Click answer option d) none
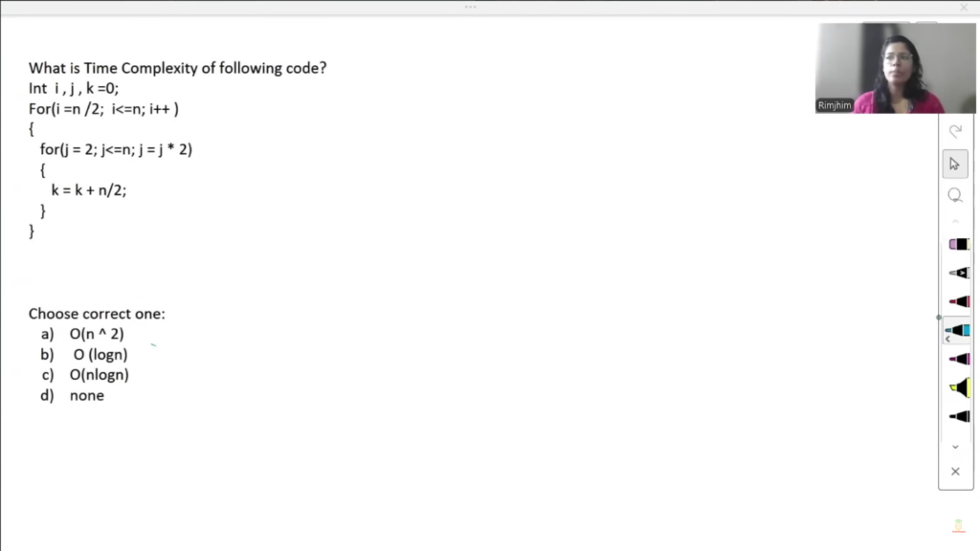Viewport: 980px width, 551px height. click(73, 395)
